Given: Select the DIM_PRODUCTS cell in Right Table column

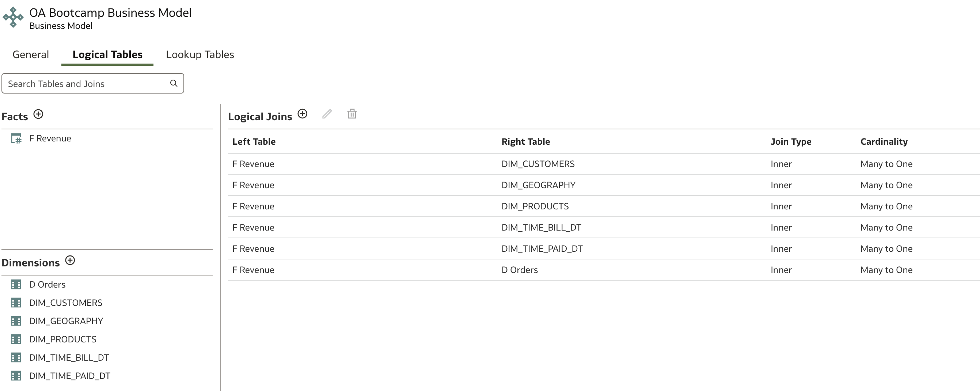Looking at the screenshot, I should pos(535,206).
